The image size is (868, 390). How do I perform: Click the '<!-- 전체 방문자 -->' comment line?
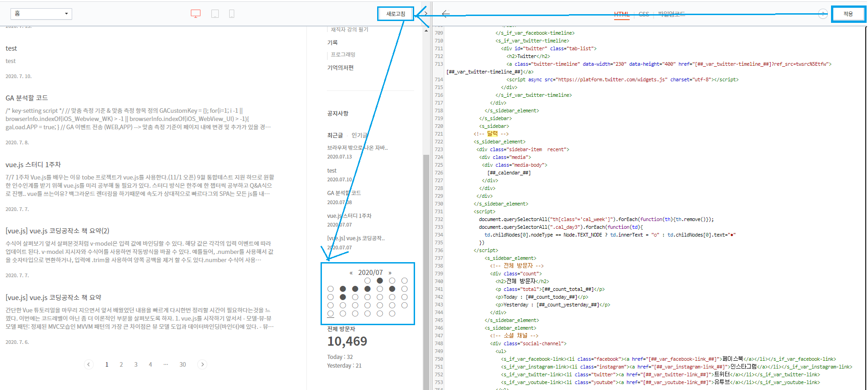pos(517,266)
